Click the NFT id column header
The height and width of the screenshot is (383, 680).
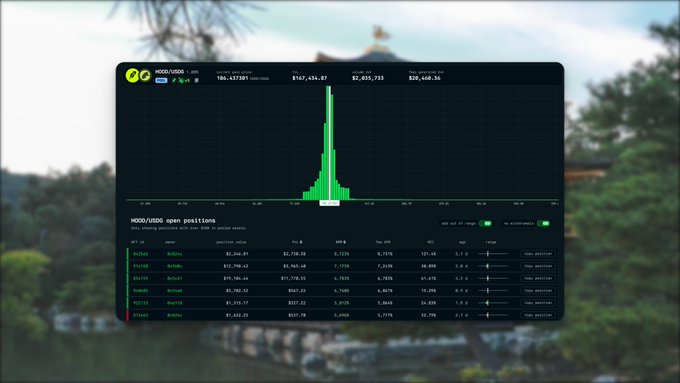(137, 242)
